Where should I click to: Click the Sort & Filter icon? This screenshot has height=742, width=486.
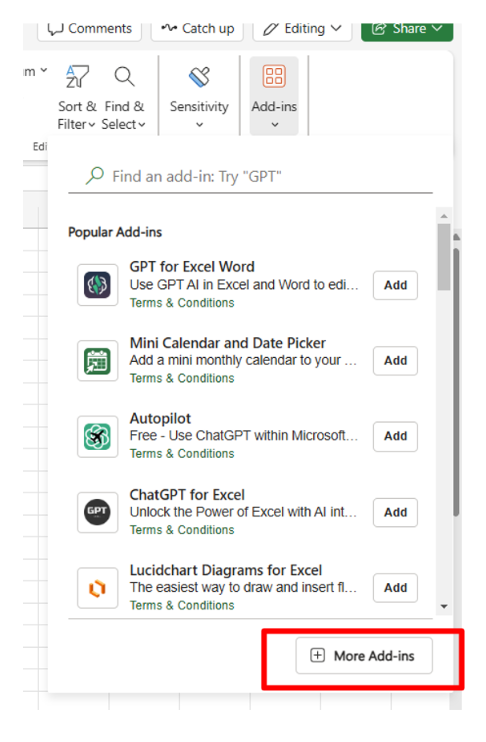click(77, 77)
